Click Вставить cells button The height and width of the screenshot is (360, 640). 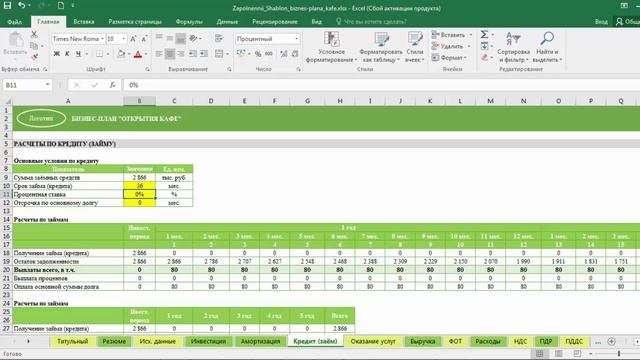point(449,35)
